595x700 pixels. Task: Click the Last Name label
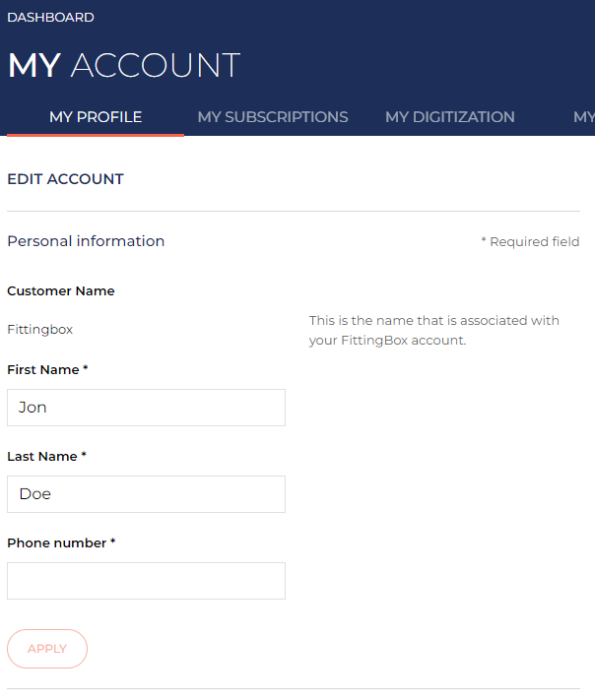[x=47, y=457]
